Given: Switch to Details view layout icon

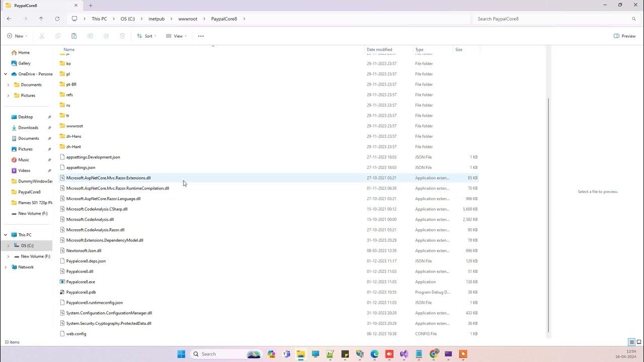Looking at the screenshot, I should (x=631, y=342).
